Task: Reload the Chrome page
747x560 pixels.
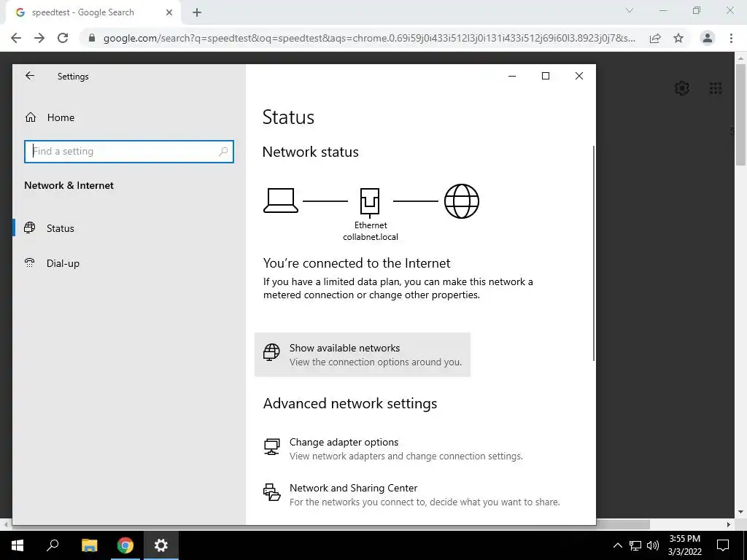Action: click(63, 38)
